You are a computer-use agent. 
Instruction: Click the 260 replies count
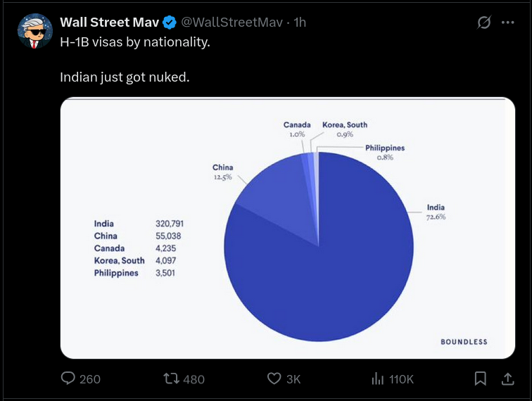coord(90,379)
